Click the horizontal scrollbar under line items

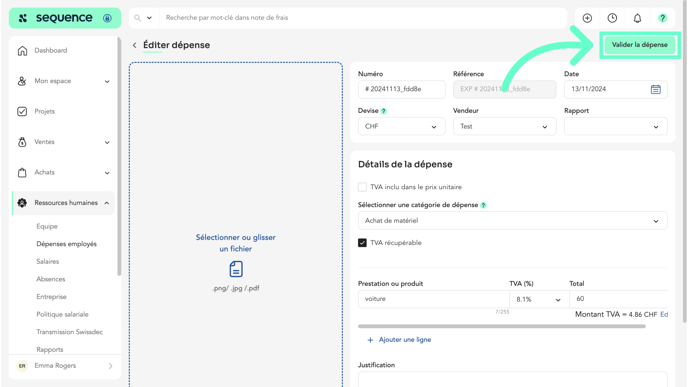tap(502, 326)
